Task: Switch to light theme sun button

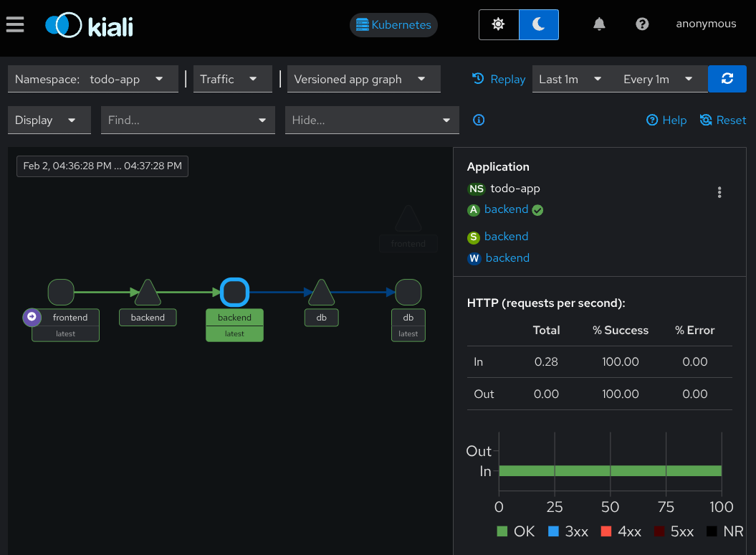Action: (499, 24)
